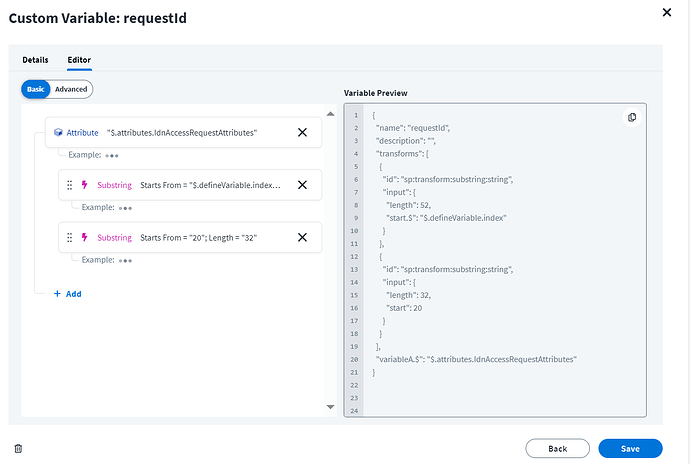Image resolution: width=690 pixels, height=464 pixels.
Task: Select the Basic editor mode
Action: pos(37,89)
